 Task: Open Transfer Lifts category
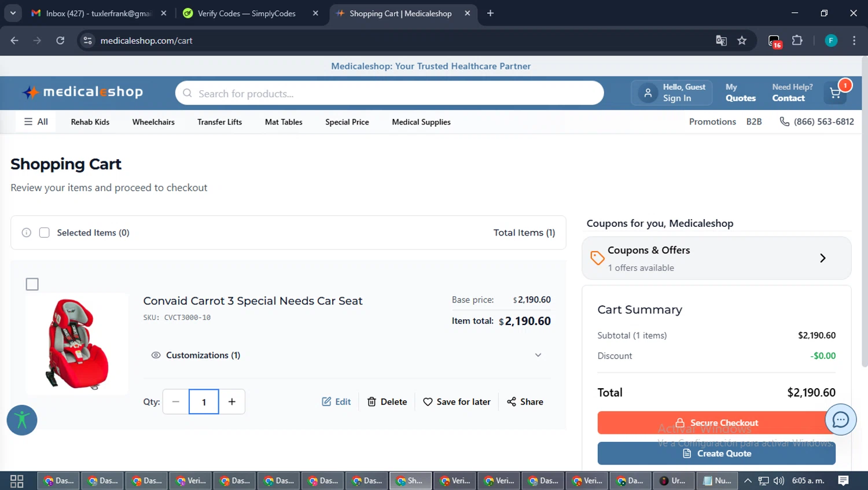(x=219, y=122)
